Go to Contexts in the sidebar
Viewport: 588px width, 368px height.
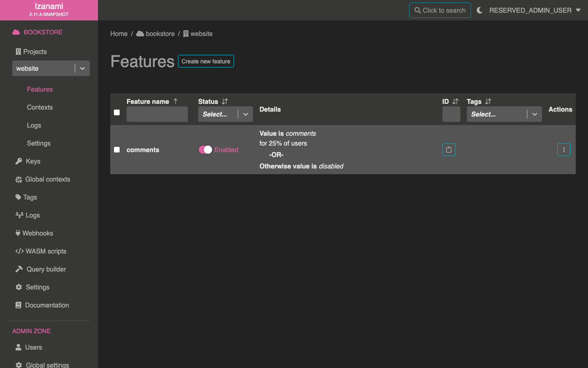[40, 107]
